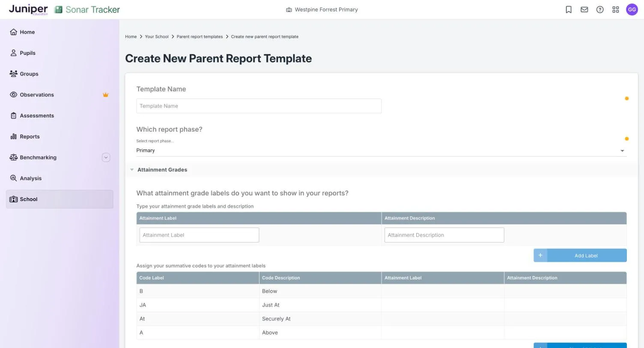Image resolution: width=644 pixels, height=348 pixels.
Task: Click the Assessments clipboard icon in sidebar
Action: pos(13,116)
